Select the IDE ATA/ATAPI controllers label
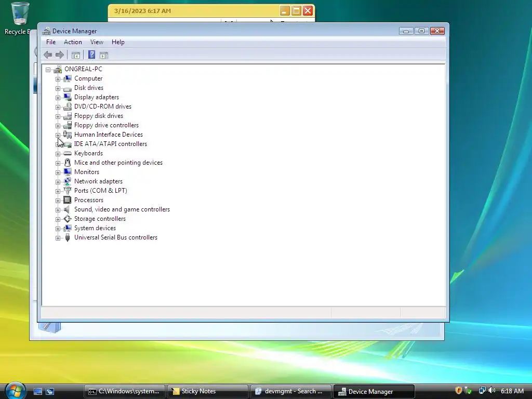 111,144
